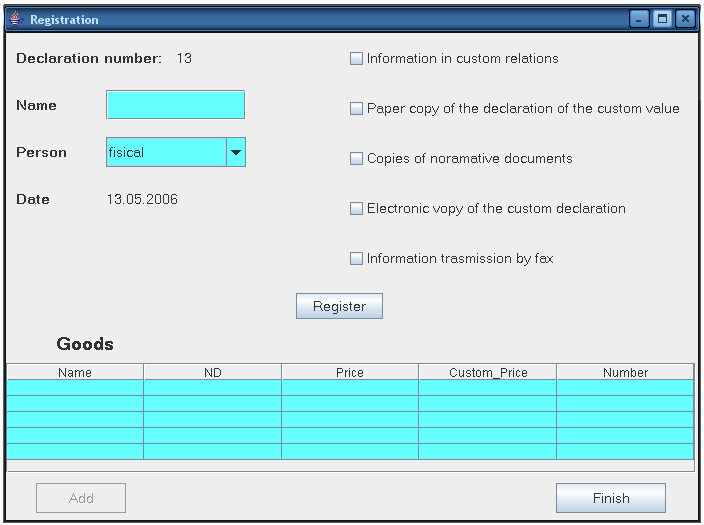Viewport: 704px width, 525px height.
Task: Click last row cell under Number column
Action: click(625, 451)
